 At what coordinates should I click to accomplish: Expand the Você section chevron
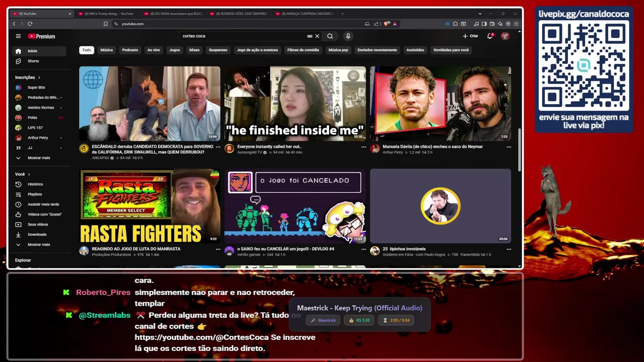[x=29, y=174]
